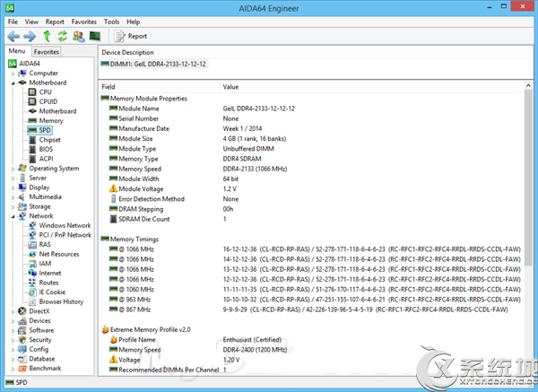Select the ACPI item icon

click(x=32, y=159)
